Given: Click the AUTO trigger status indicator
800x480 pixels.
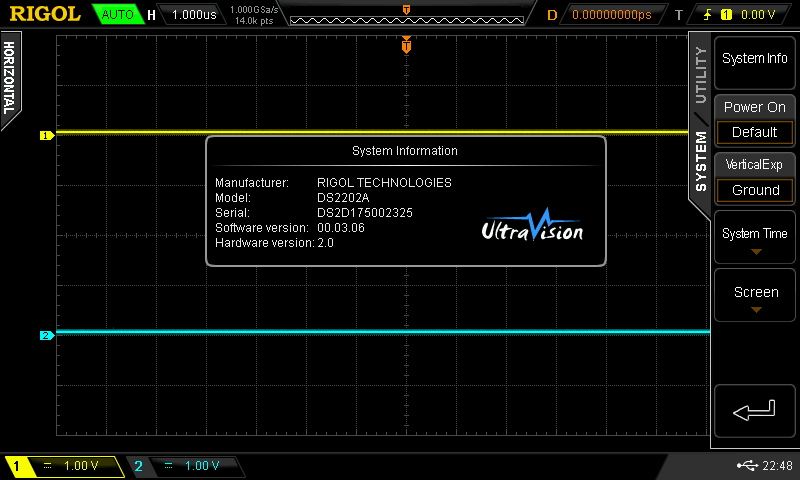Looking at the screenshot, I should (x=117, y=14).
